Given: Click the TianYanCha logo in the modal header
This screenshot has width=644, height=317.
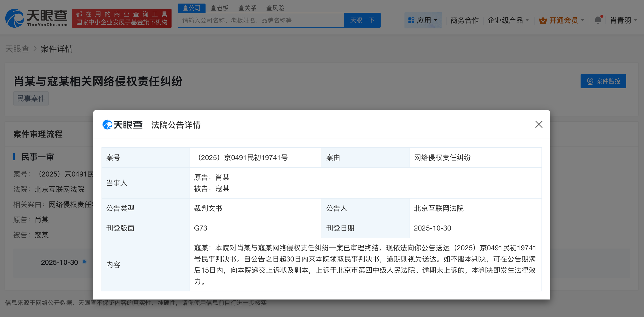Looking at the screenshot, I should pyautogui.click(x=123, y=125).
